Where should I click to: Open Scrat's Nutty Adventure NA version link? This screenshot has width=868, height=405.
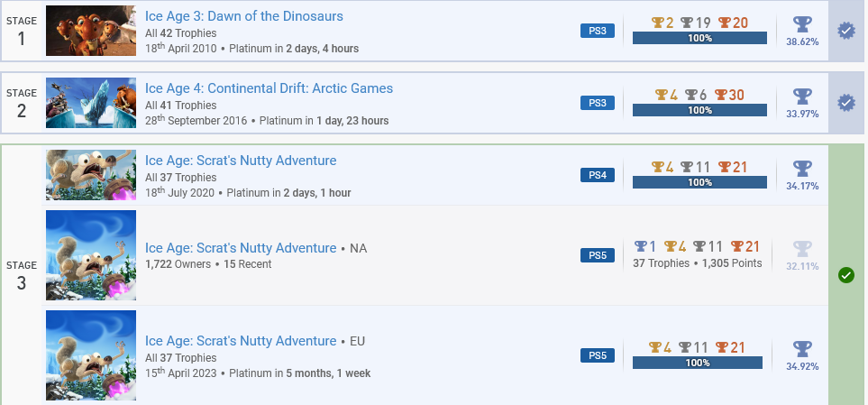click(241, 248)
